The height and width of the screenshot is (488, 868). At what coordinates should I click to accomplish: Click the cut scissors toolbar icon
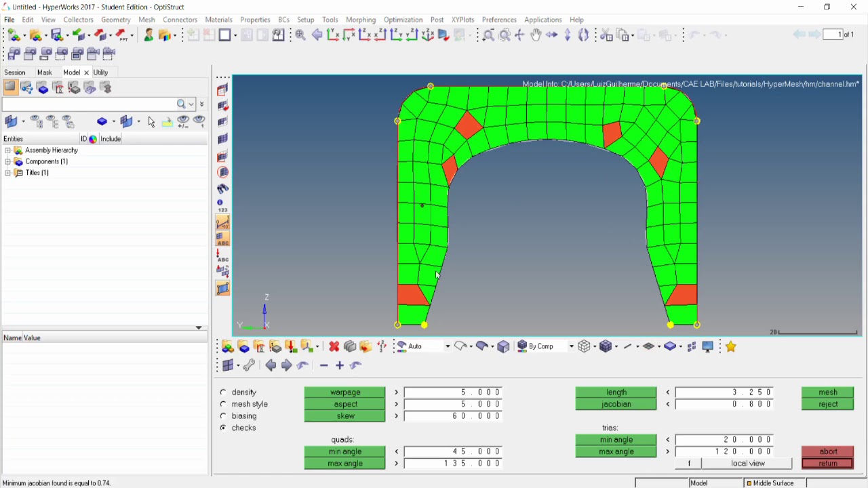pyautogui.click(x=606, y=35)
